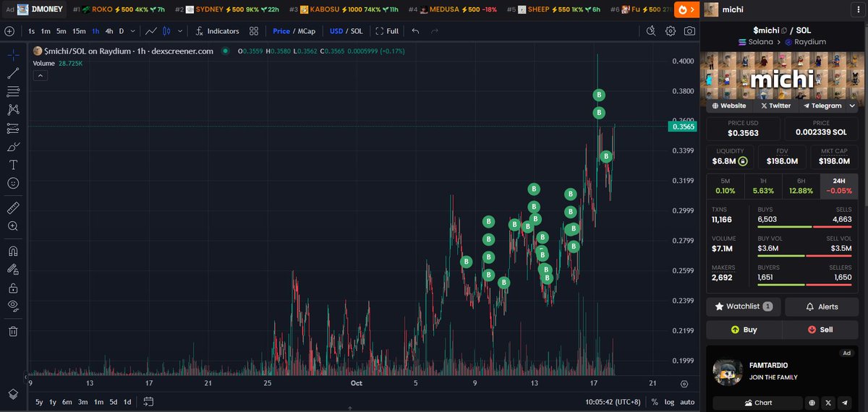Open the indicator templates grid icon
This screenshot has height=412, width=868.
click(x=254, y=31)
